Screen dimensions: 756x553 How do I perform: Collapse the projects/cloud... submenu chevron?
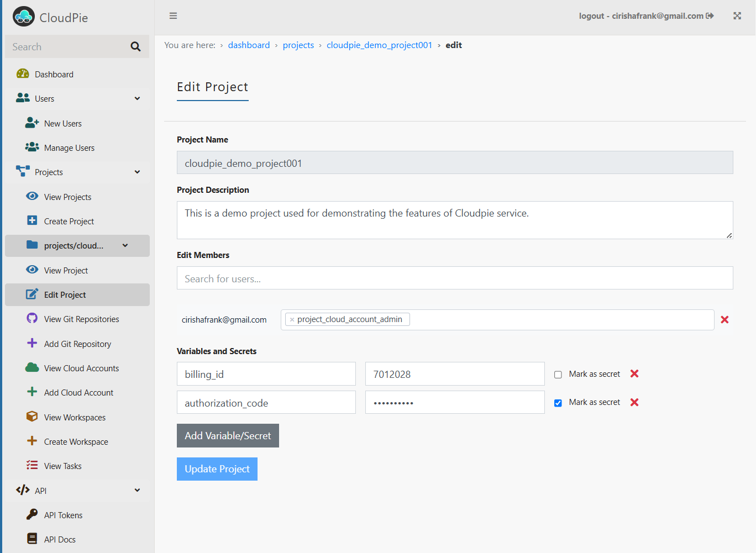(x=125, y=245)
